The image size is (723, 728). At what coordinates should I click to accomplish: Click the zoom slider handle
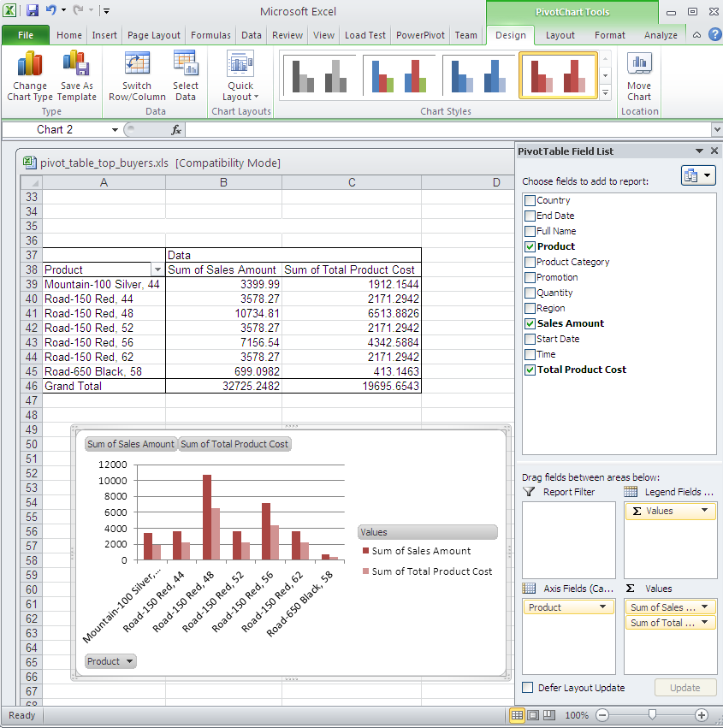pyautogui.click(x=652, y=714)
